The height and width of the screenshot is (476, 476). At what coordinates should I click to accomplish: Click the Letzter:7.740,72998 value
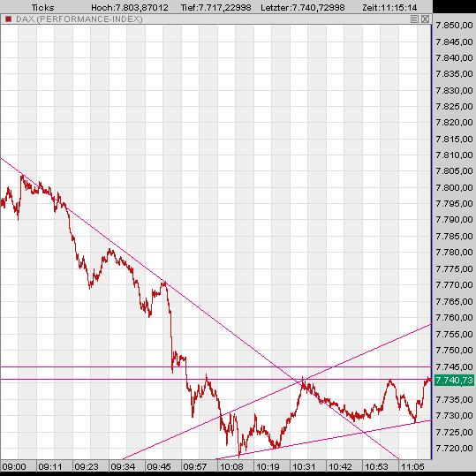[303, 7]
